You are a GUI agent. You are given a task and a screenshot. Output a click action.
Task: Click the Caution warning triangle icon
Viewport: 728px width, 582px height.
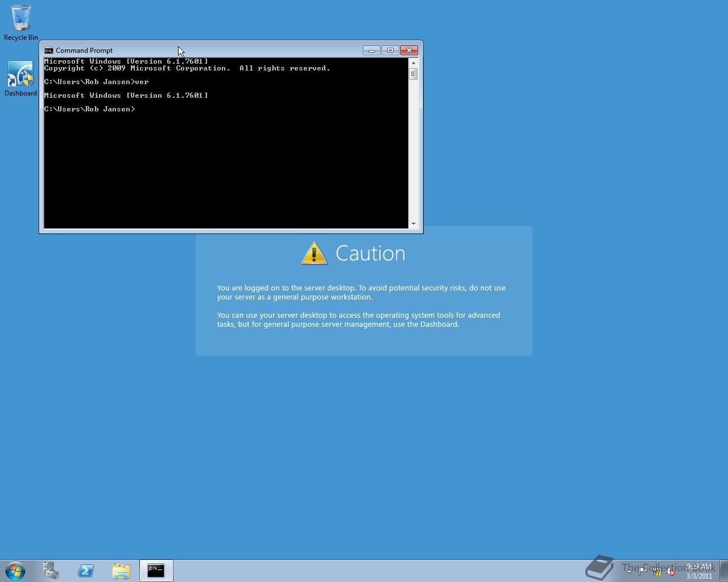314,253
